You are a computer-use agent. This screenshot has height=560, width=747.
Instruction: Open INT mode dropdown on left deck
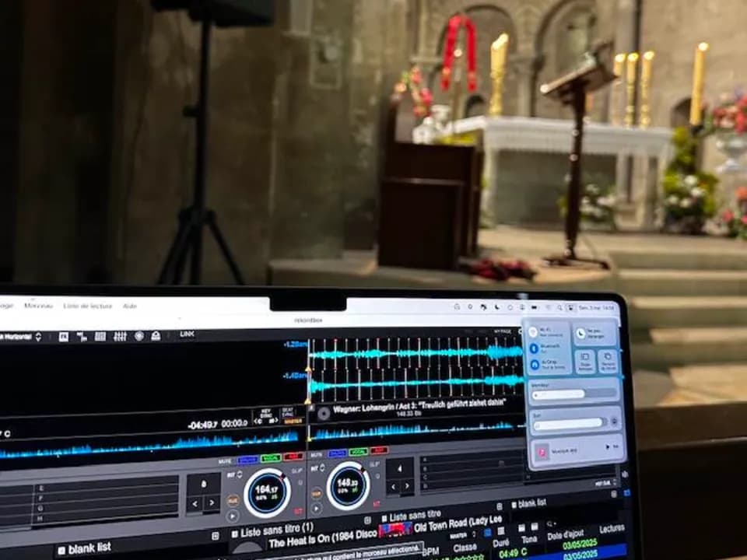[x=234, y=474]
